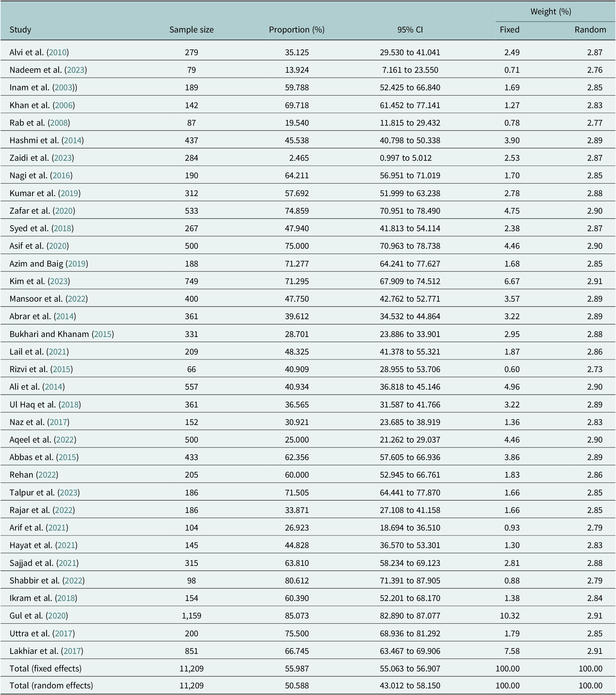The height and width of the screenshot is (695, 616).
Task: Click the 2017 link beside Lakhiar et al.
Action: point(72,651)
